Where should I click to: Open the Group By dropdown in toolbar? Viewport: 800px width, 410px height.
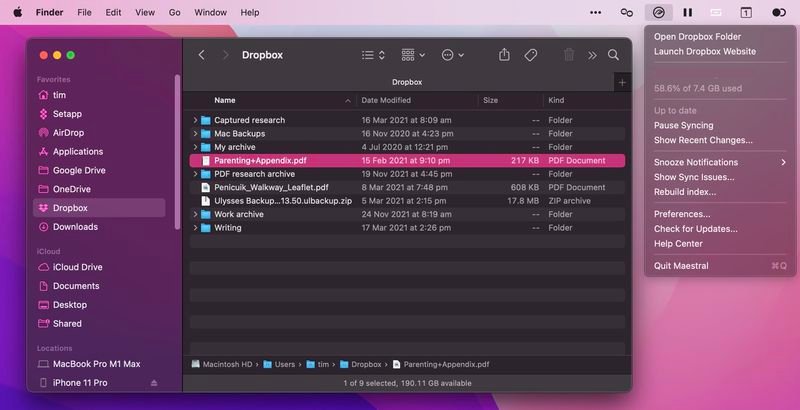pos(413,55)
